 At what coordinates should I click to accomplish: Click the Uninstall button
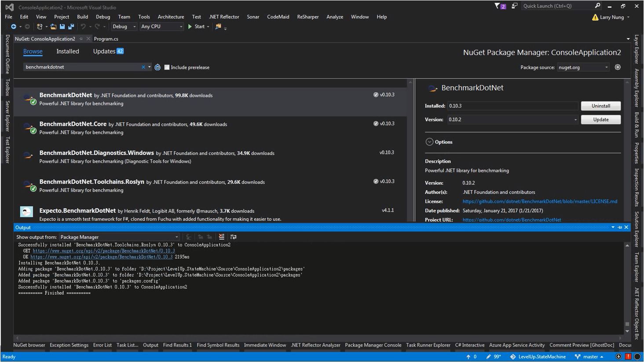point(601,106)
